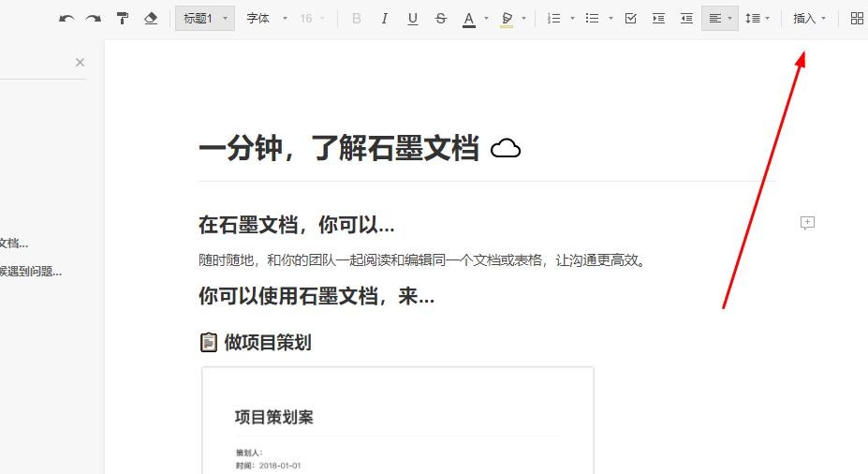This screenshot has height=474, width=868.
Task: Expand the bulleted list style arrow
Action: [611, 19]
